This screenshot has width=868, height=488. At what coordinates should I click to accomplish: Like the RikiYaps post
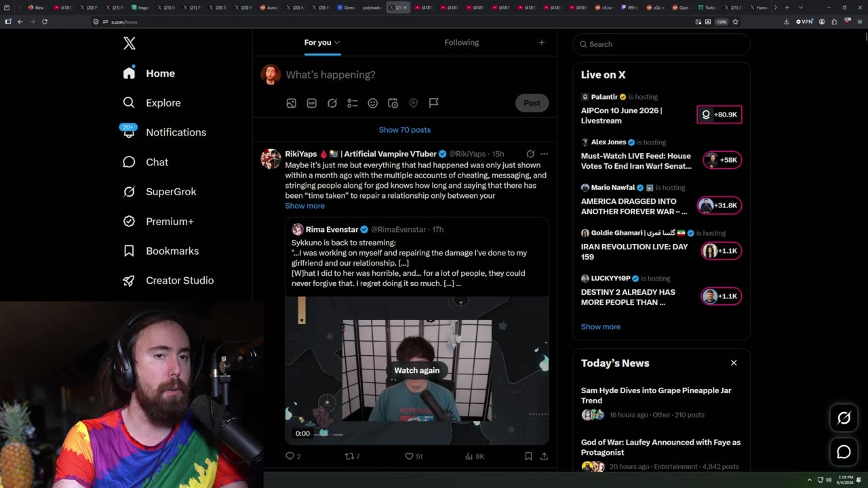pos(413,456)
